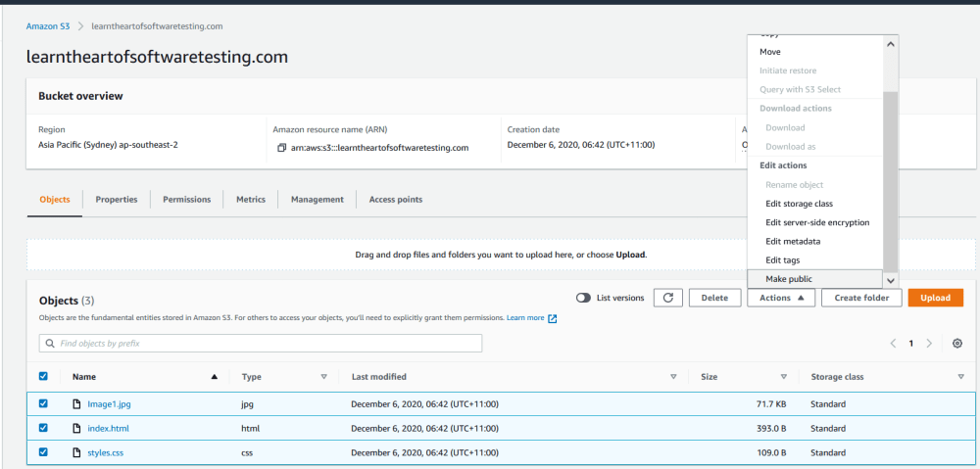980x469 pixels.
Task: Go to next page arrow in pagination
Action: coord(929,344)
